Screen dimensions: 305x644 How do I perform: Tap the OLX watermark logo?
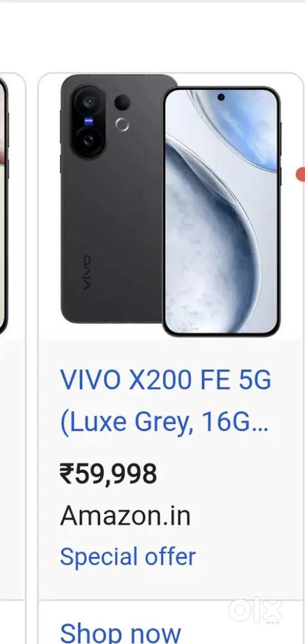click(x=255, y=611)
